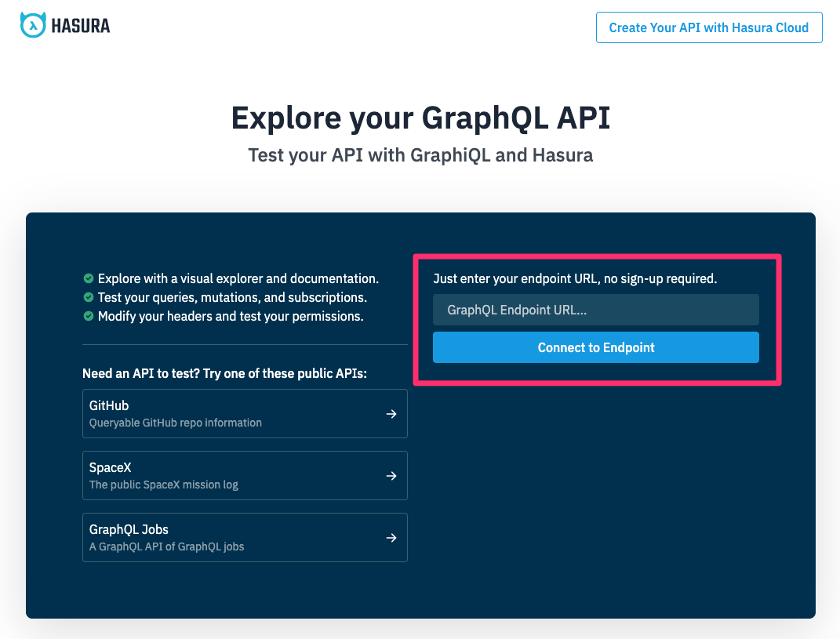Select the Hasura wordmark in the header
Image resolution: width=840 pixels, height=639 pixels.
[82, 24]
